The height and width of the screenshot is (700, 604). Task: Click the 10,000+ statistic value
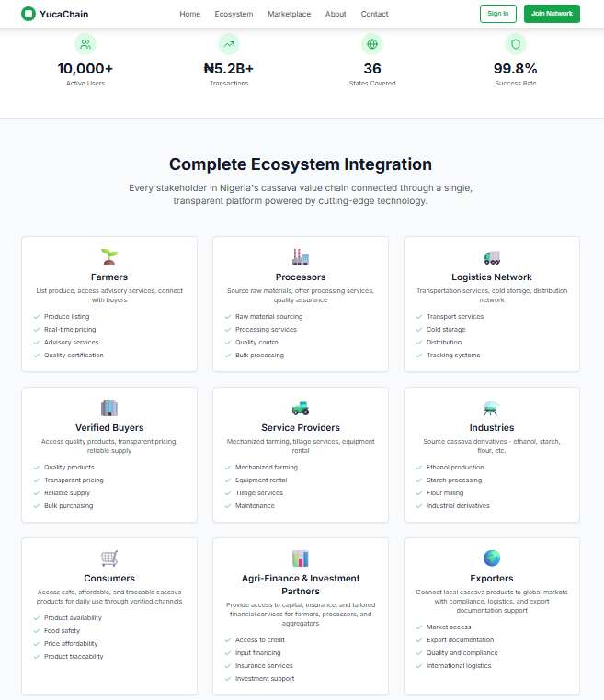tap(85, 69)
